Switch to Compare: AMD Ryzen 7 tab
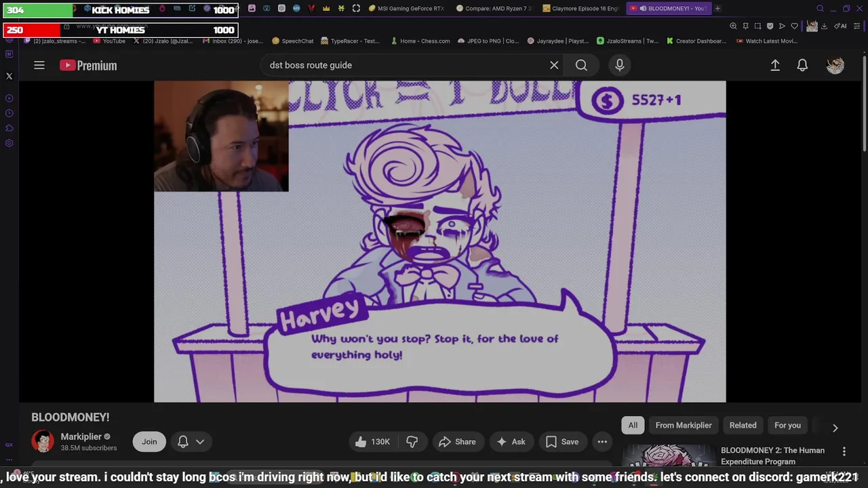 point(494,8)
